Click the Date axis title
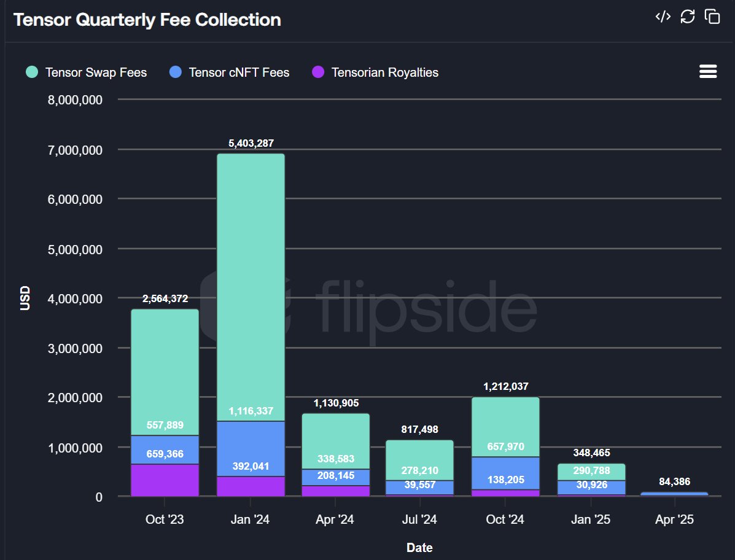 [419, 547]
